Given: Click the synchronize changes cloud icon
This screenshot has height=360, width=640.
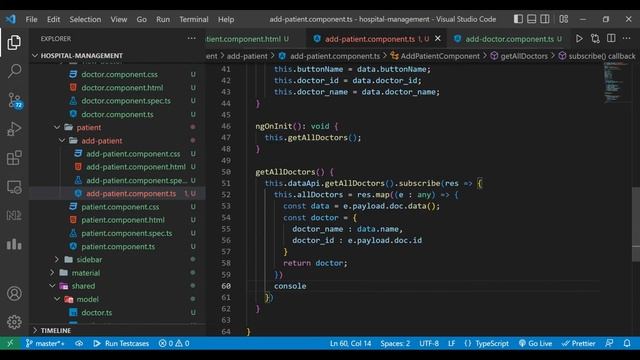Looking at the screenshot, I should tap(79, 343).
